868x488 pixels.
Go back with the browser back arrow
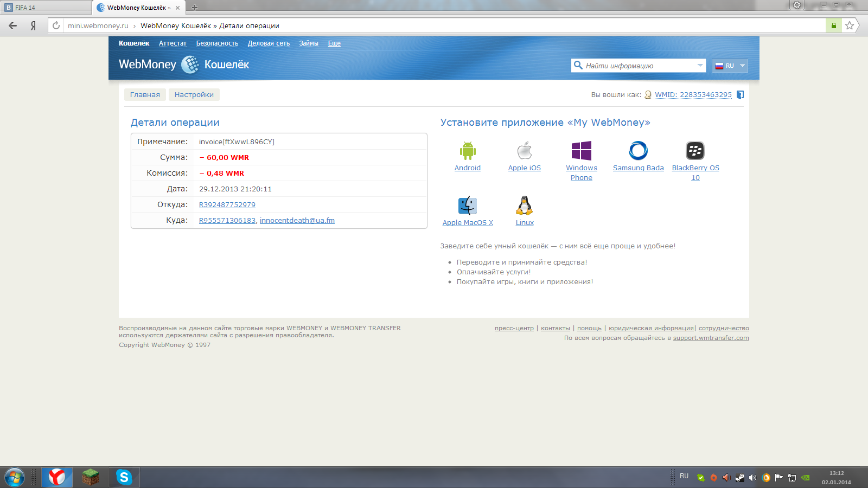click(x=13, y=25)
